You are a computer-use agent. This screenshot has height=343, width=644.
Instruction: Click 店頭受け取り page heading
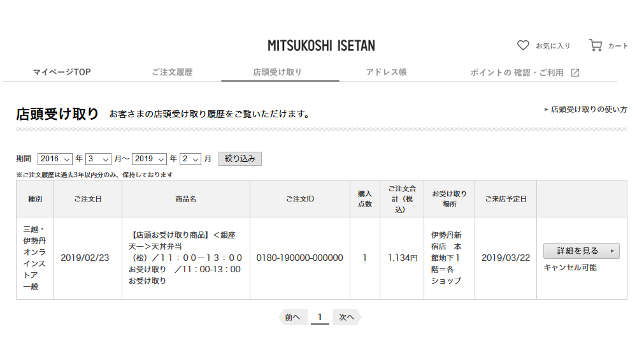tap(57, 114)
